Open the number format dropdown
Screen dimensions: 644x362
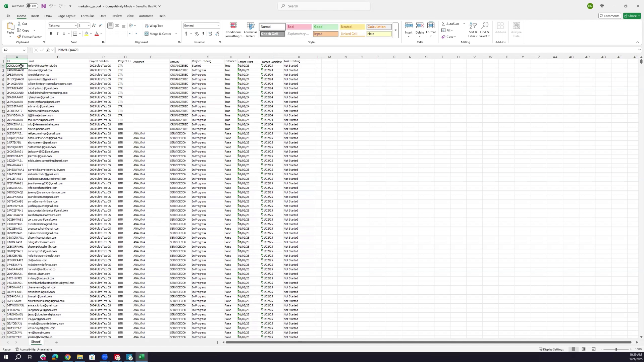pyautogui.click(x=218, y=26)
